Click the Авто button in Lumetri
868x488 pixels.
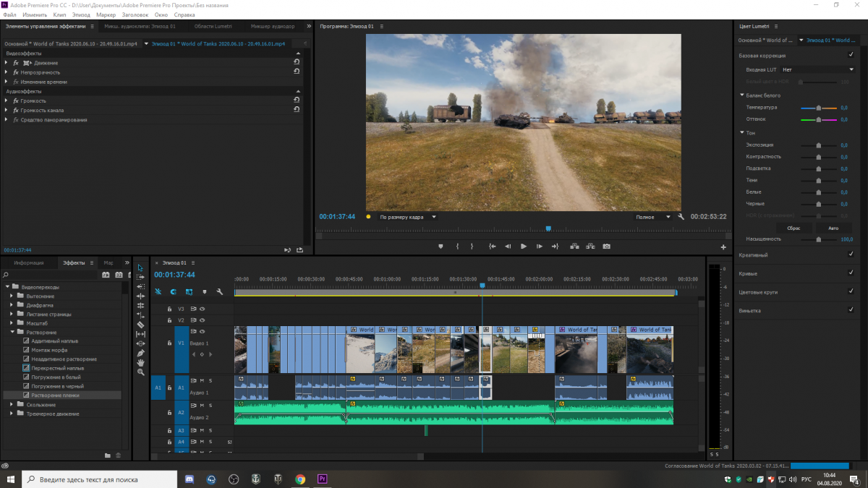833,227
